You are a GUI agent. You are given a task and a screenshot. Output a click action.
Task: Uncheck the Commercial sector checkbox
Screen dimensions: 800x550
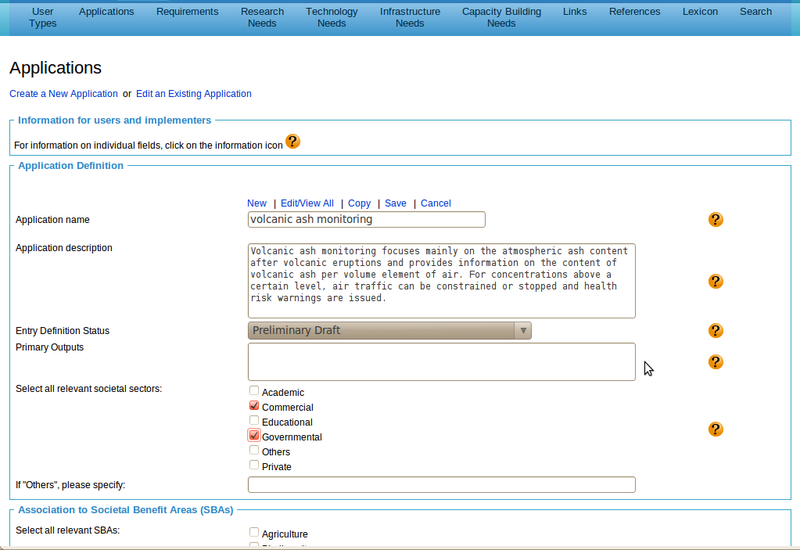tap(254, 406)
